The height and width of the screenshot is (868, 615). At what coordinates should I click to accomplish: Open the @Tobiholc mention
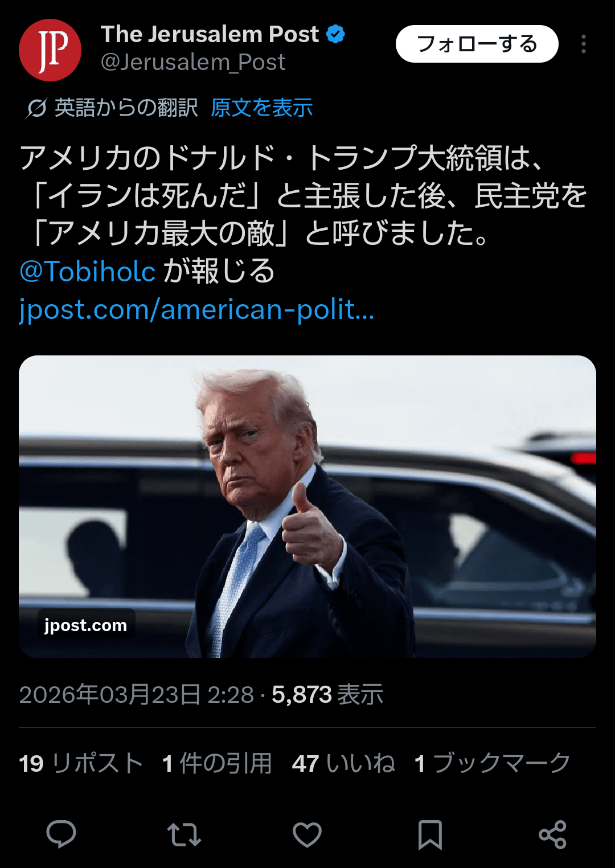[88, 271]
